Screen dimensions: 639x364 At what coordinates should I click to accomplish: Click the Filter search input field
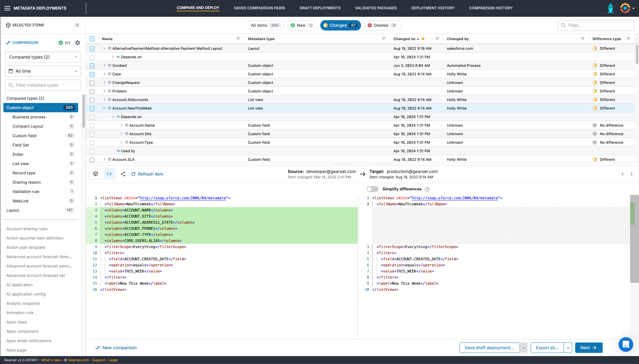click(599, 25)
